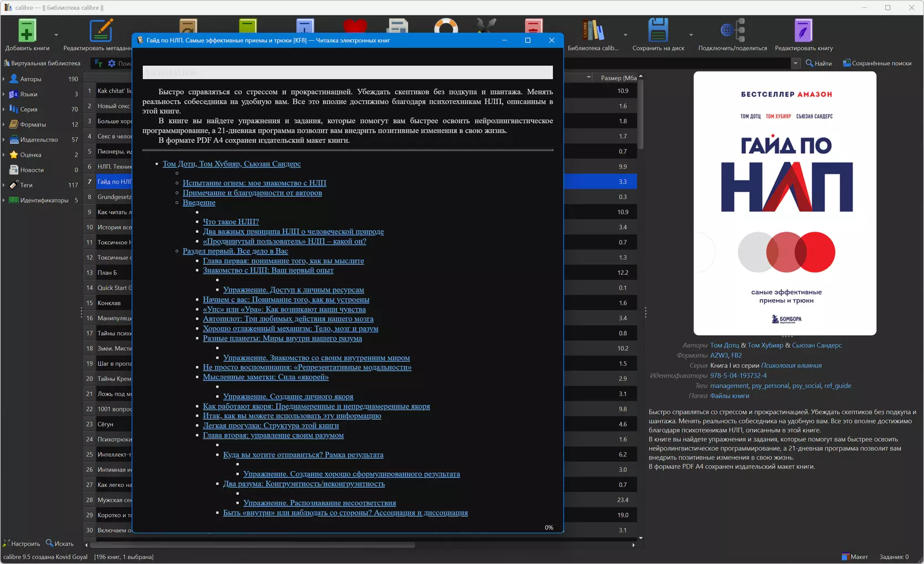The image size is (924, 564).
Task: Click the Сохранить на диск floppy icon
Action: 657,31
